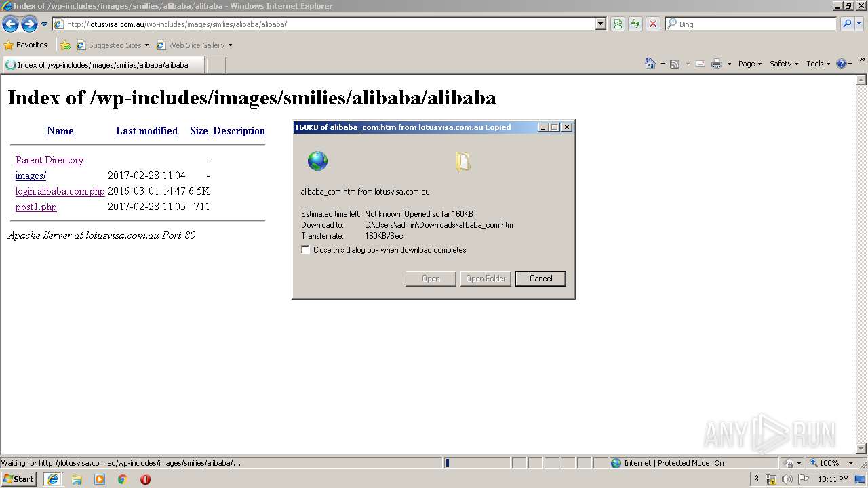Viewport: 868px width, 488px height.
Task: Open the images/ folder link
Action: (31, 176)
